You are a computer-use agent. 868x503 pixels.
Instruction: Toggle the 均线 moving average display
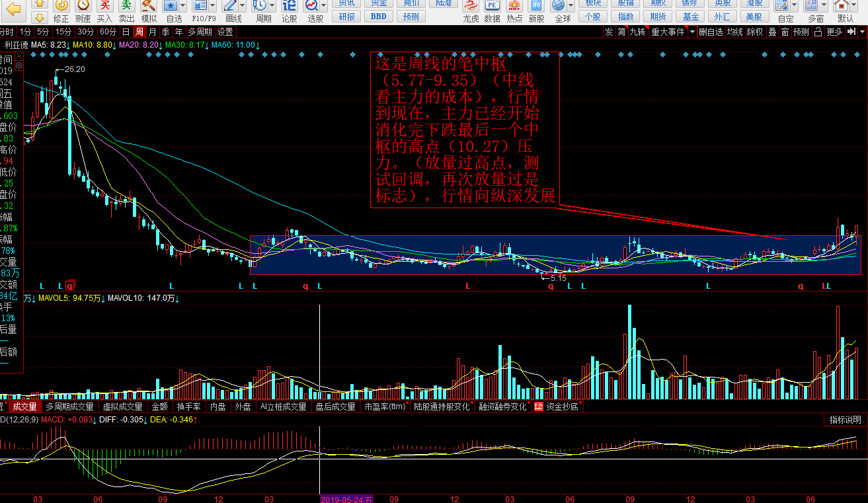tap(735, 32)
